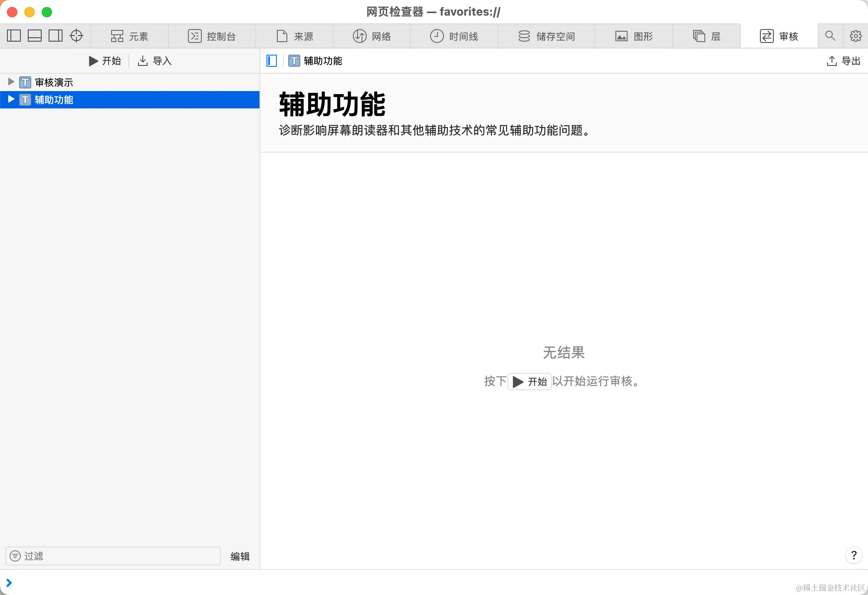The width and height of the screenshot is (868, 595).
Task: Select 审核演示 test in sidebar
Action: [54, 82]
